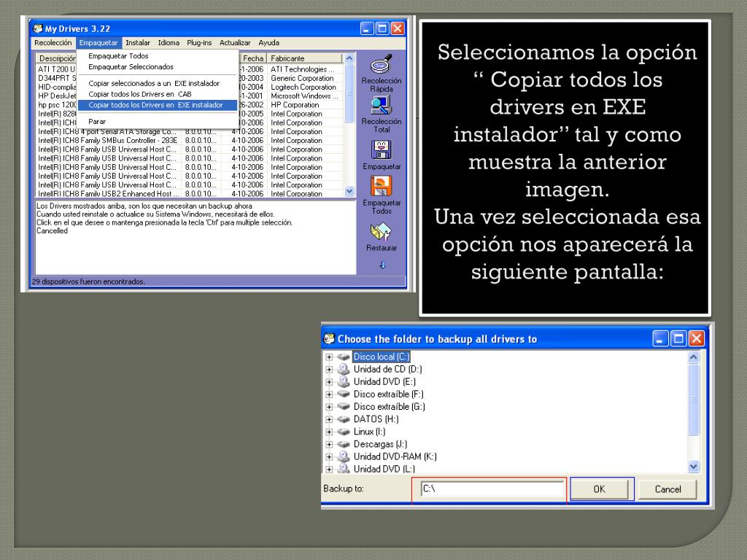Open the Recolección menu
Screen dimensions: 747x560
pos(53,43)
